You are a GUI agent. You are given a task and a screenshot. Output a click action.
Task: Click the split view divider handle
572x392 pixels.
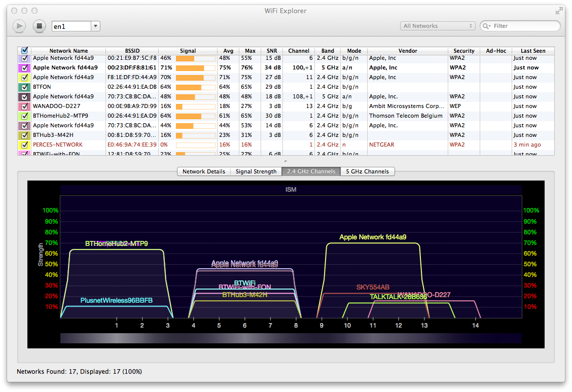[285, 161]
